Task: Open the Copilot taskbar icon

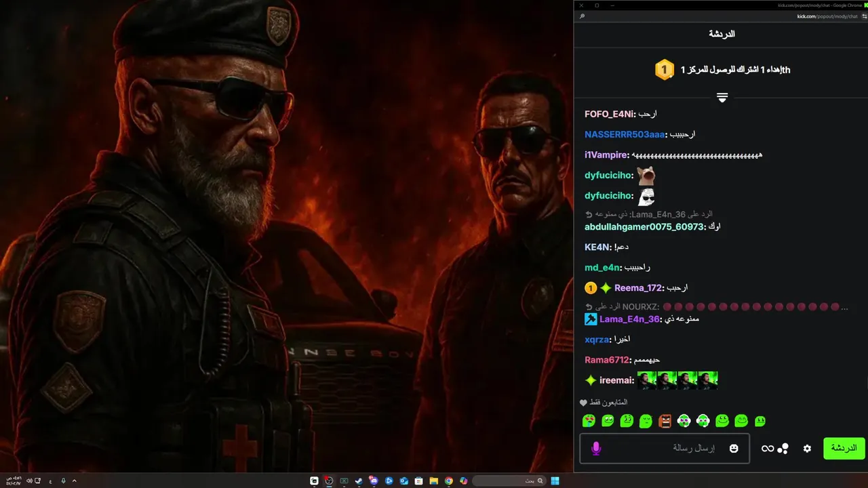Action: tap(464, 481)
